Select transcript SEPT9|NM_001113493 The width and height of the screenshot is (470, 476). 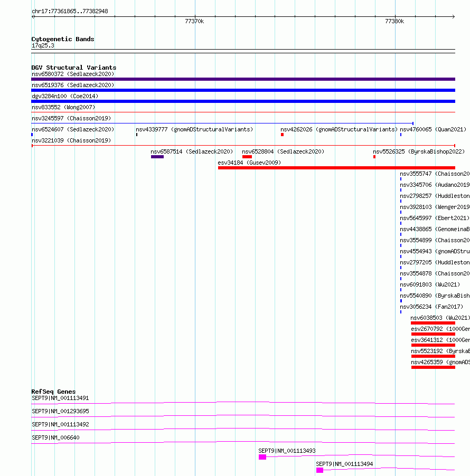[287, 451]
